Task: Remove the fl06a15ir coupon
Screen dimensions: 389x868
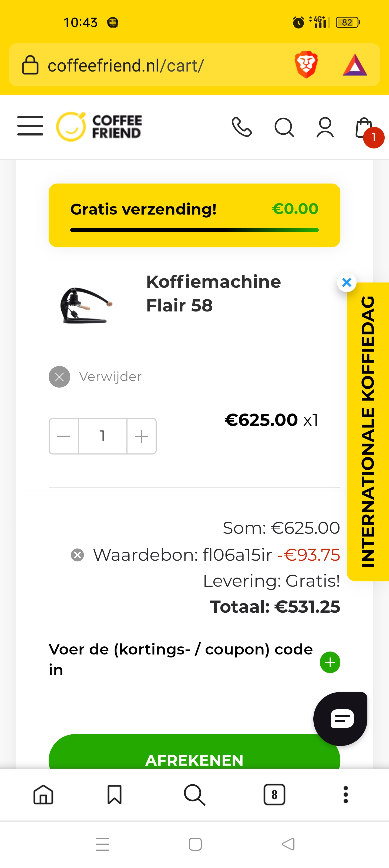Action: click(77, 555)
